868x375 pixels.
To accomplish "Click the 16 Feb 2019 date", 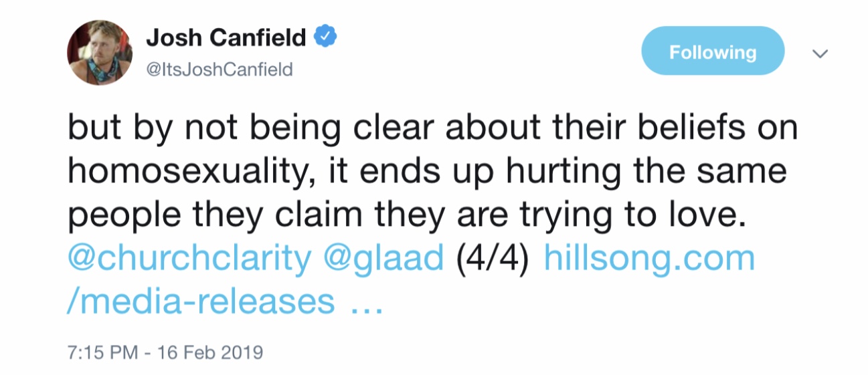I will click(209, 352).
